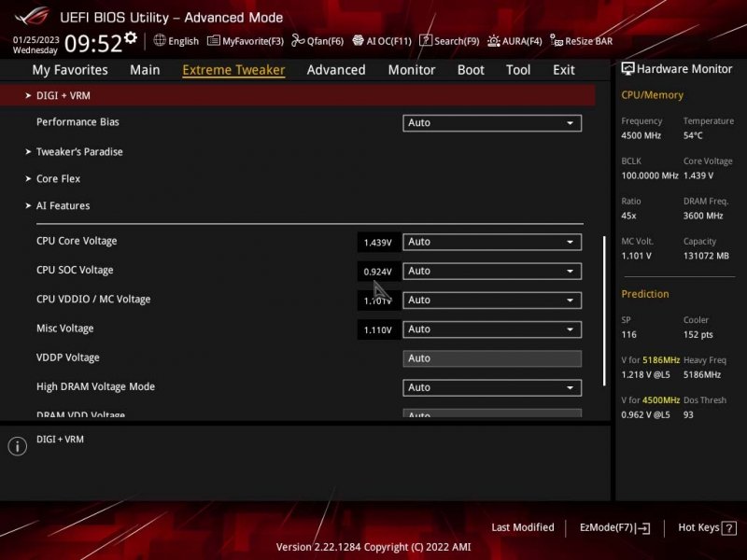
Task: Switch to the Monitor tab
Action: [x=412, y=70]
